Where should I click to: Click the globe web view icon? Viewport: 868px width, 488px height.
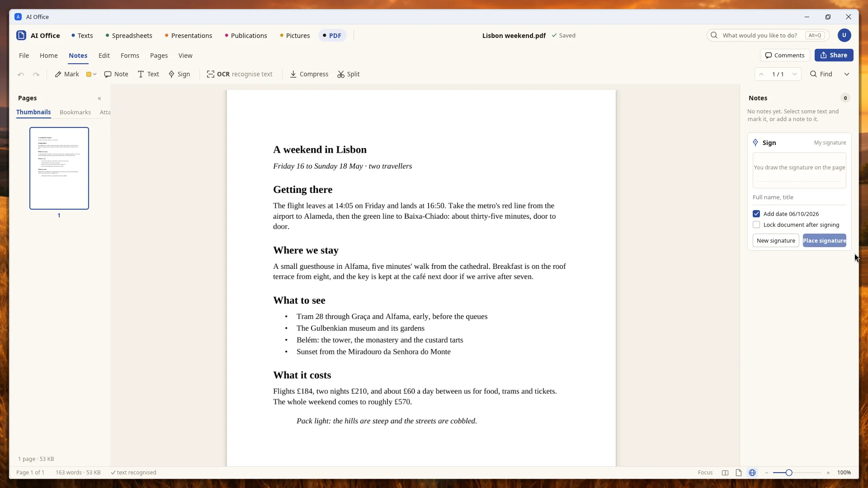point(752,473)
